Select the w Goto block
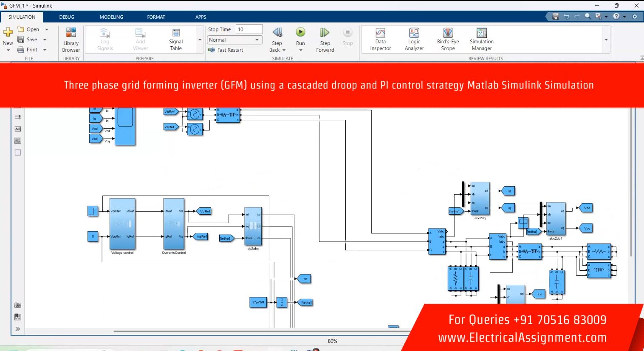 point(305,279)
